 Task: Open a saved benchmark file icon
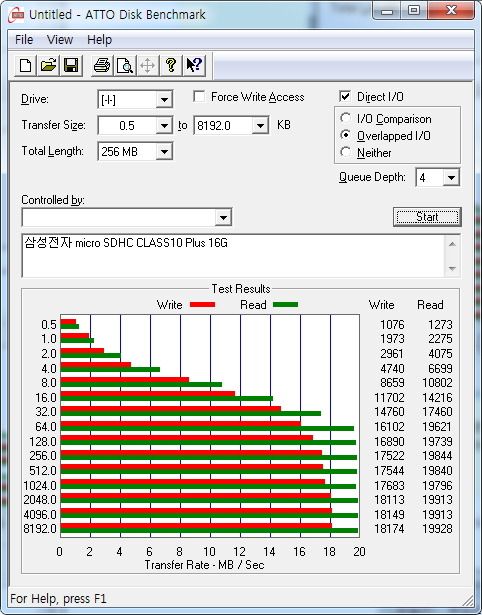(x=48, y=65)
